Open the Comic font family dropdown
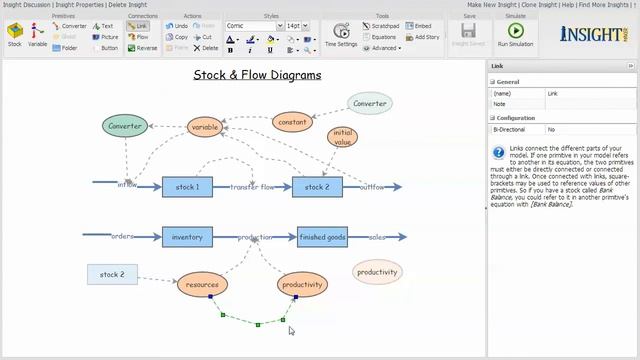Screen dimensions: 640x360 pyautogui.click(x=280, y=26)
